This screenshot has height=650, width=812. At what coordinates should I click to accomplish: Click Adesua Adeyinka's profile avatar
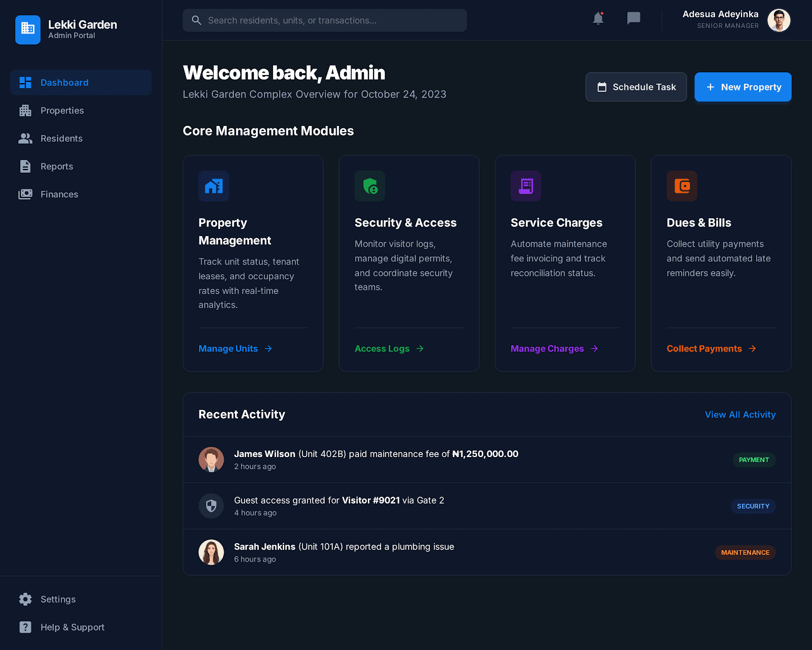779,20
